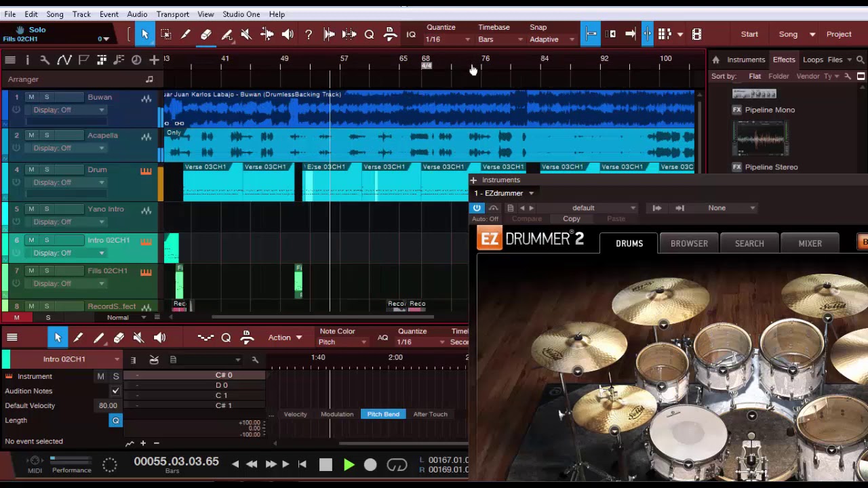Open the video player icon
868x488 pixels.
click(696, 34)
